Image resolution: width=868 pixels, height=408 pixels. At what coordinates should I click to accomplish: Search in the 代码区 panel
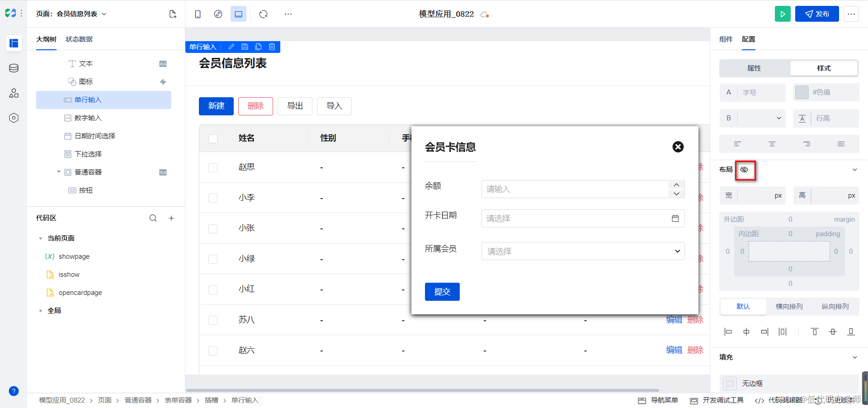coord(153,218)
